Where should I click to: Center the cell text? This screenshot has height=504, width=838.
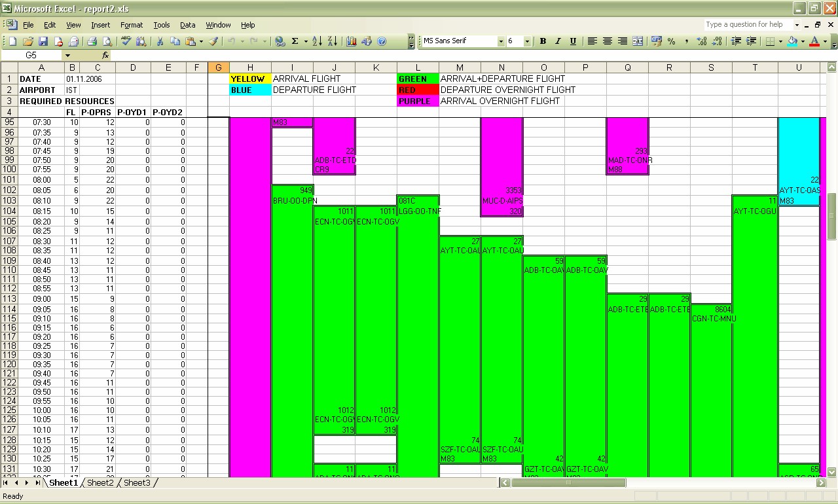[607, 41]
